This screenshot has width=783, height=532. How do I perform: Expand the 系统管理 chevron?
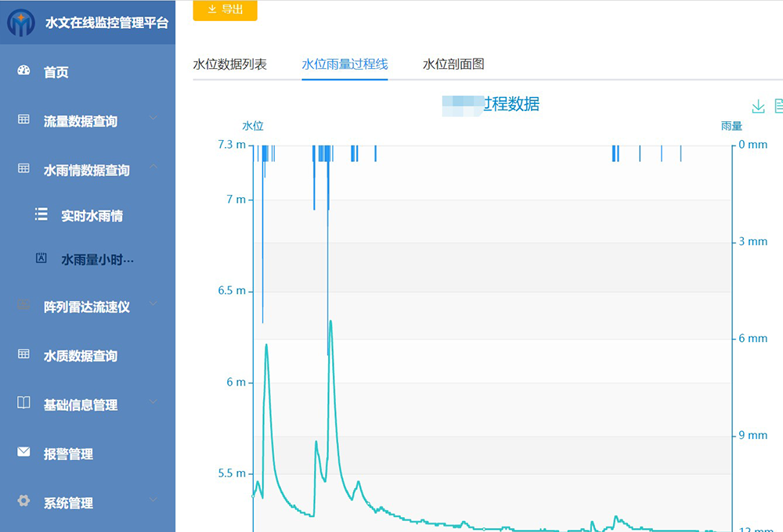pyautogui.click(x=153, y=500)
